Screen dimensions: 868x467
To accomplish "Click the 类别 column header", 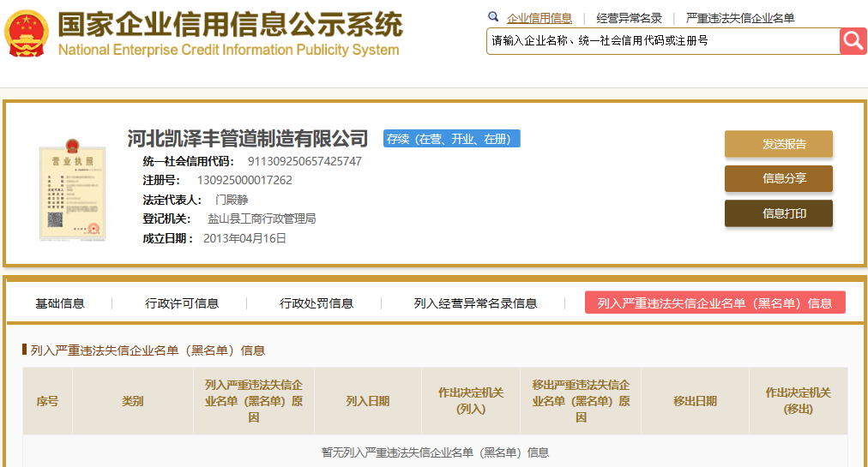I will click(133, 401).
